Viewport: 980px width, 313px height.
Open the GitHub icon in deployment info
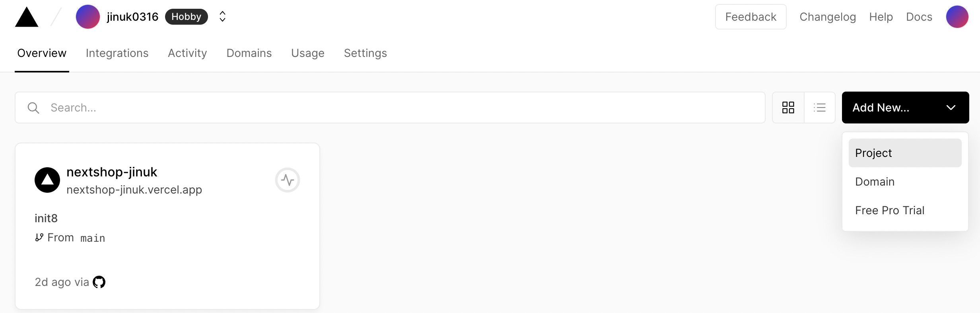tap(99, 282)
